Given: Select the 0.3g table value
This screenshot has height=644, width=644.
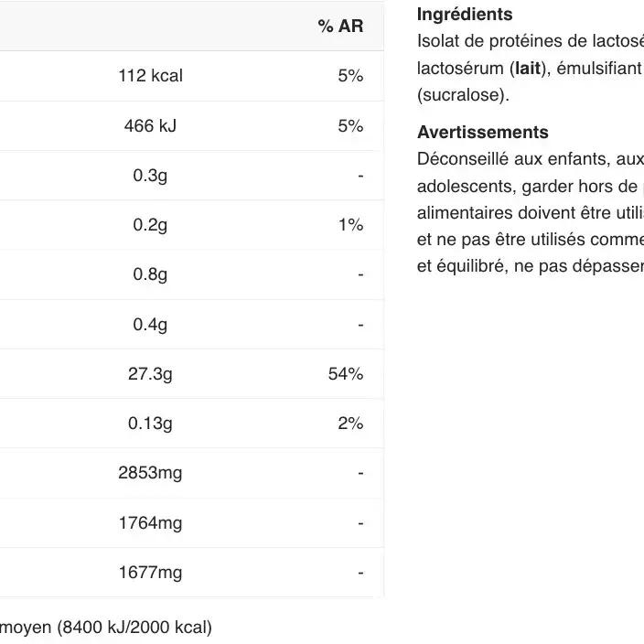Looking at the screenshot, I should (150, 176).
